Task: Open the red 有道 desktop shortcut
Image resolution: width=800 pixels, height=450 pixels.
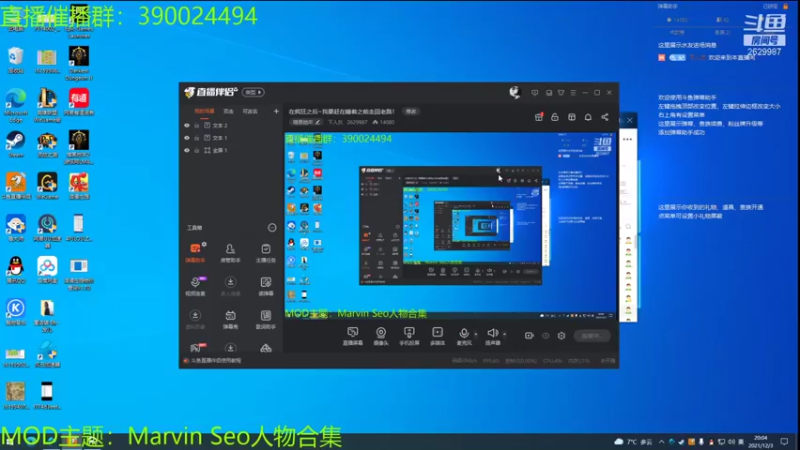Action: pyautogui.click(x=79, y=102)
